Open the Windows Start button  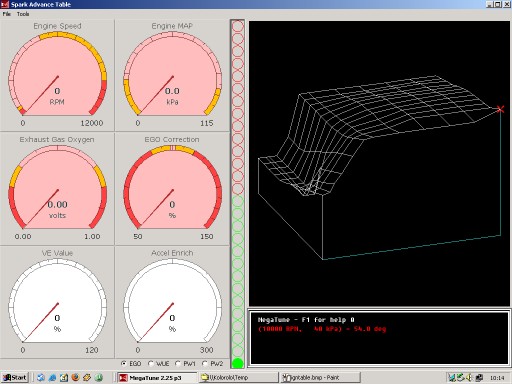[x=15, y=377]
